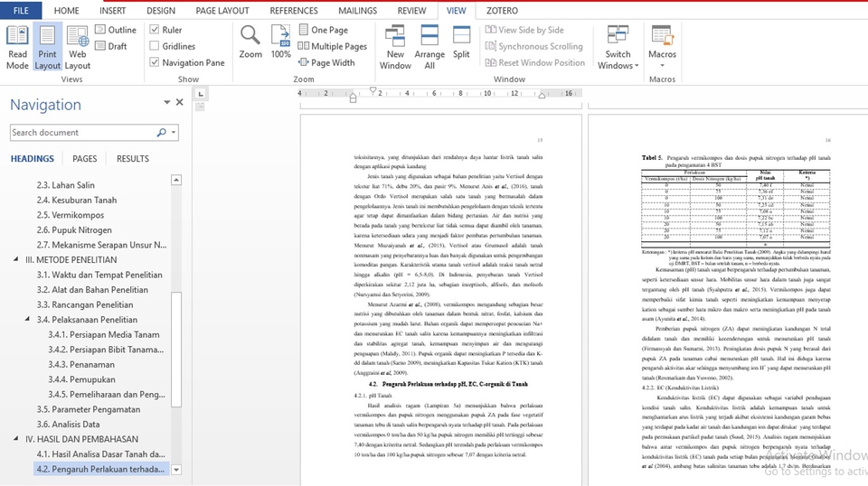Screen dimensions: 868x486
Task: Click the right indent marker on ruler
Action: point(542,96)
